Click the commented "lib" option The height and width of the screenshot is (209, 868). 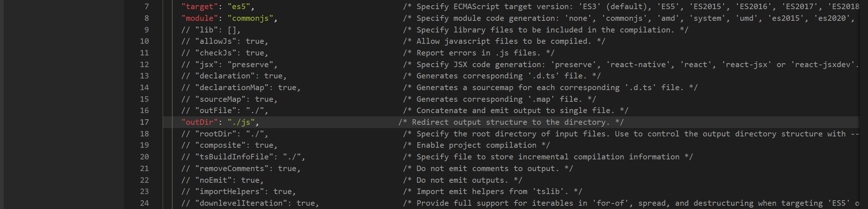coord(211,30)
